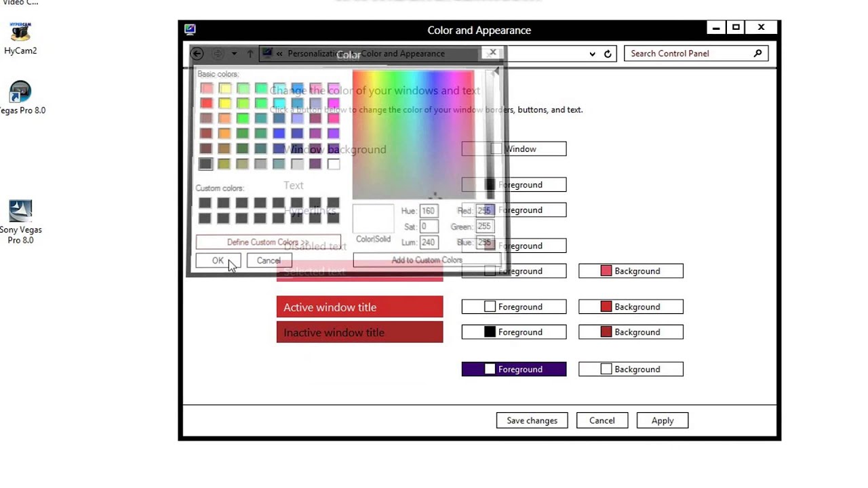This screenshot has height=488, width=868.
Task: Change Text Foreground color button
Action: [514, 185]
